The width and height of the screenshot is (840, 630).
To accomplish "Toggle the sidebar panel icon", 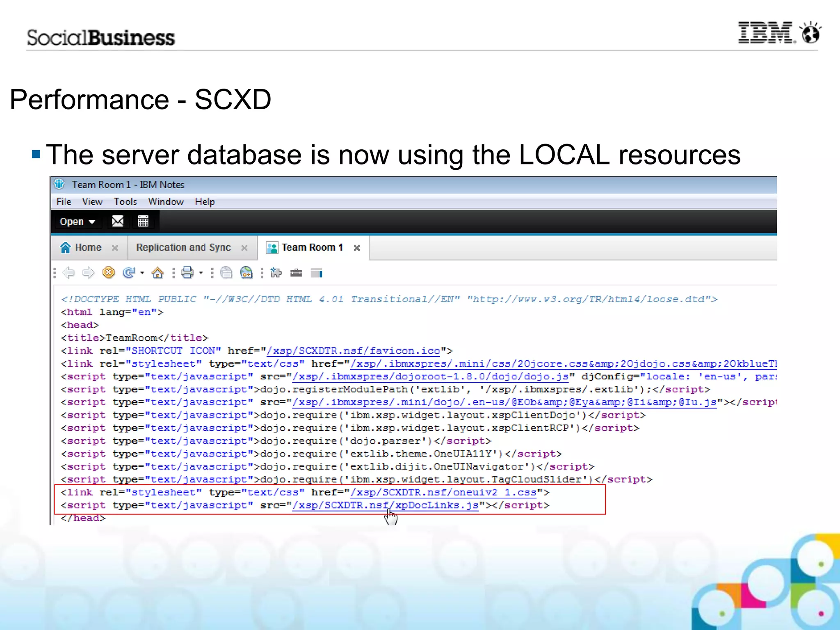I will [316, 273].
